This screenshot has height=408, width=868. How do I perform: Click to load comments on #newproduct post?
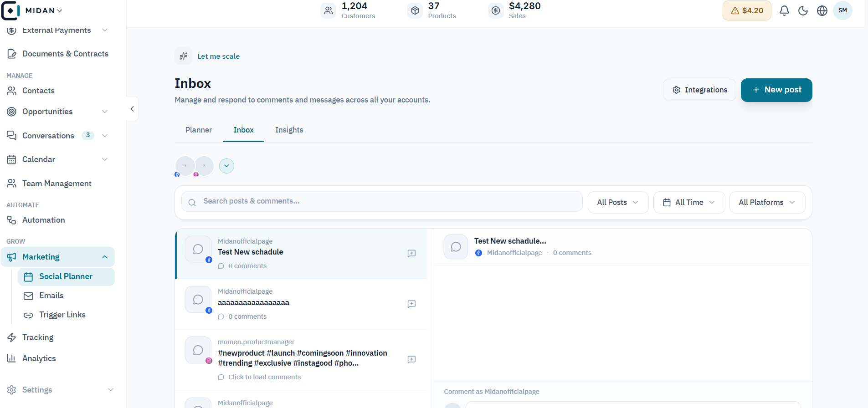pyautogui.click(x=264, y=377)
